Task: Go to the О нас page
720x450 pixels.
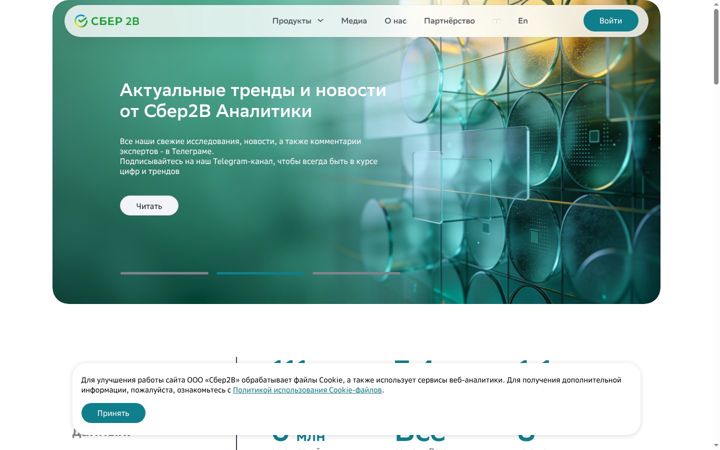Action: click(x=395, y=21)
